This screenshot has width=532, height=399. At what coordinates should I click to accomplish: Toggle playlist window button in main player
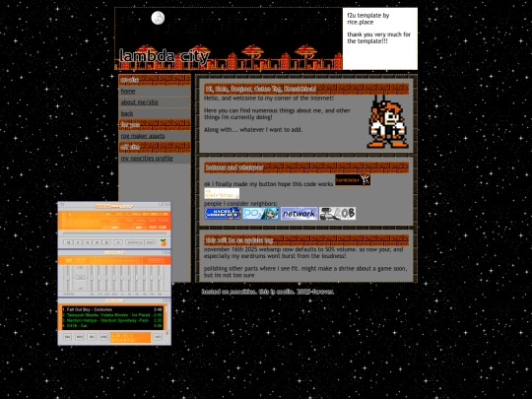[162, 228]
